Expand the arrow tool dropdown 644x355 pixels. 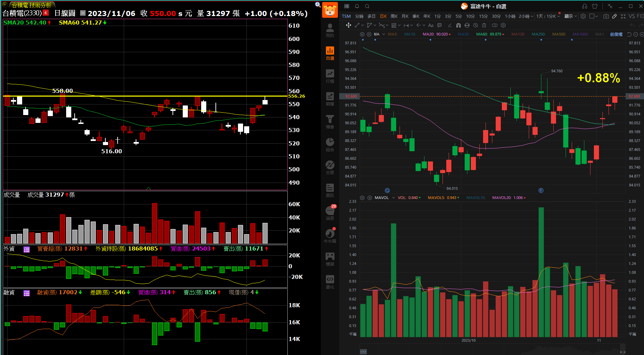424,25
